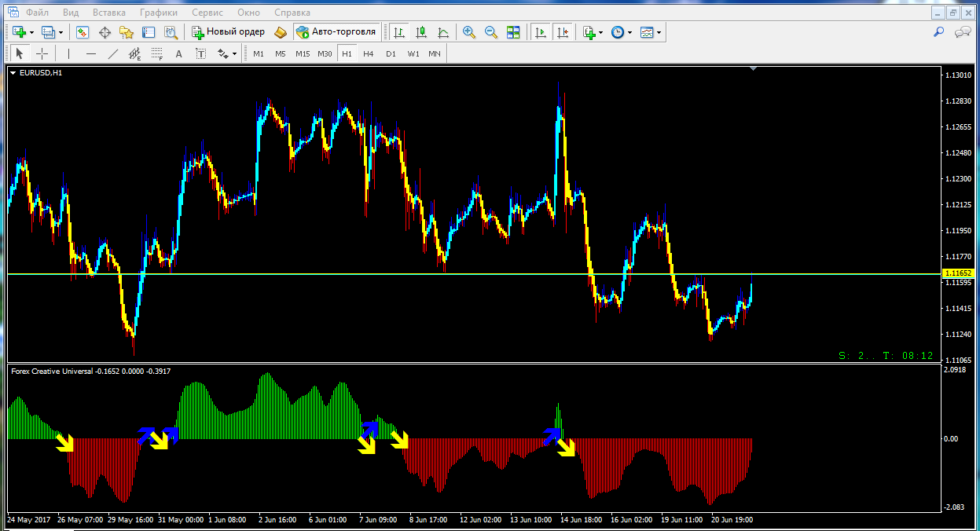Click the Новый ордер button

228,32
